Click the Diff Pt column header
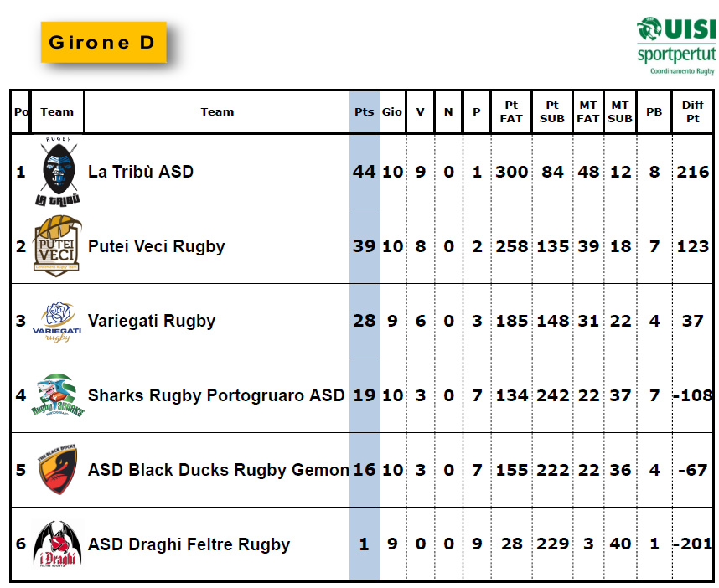 click(693, 112)
